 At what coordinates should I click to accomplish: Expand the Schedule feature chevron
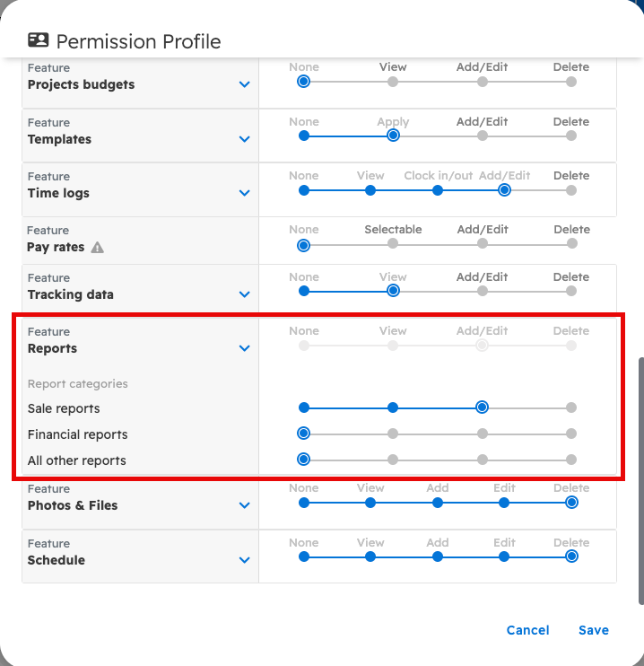click(244, 560)
